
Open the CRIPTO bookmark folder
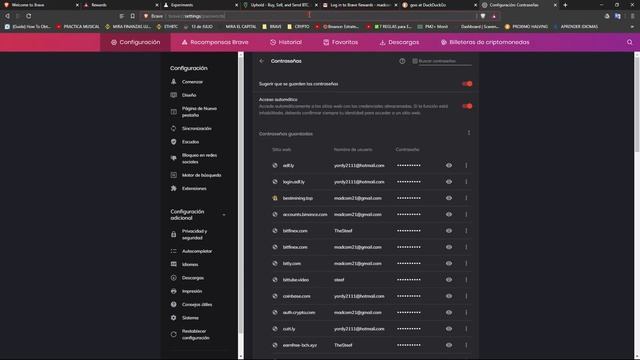click(x=298, y=27)
